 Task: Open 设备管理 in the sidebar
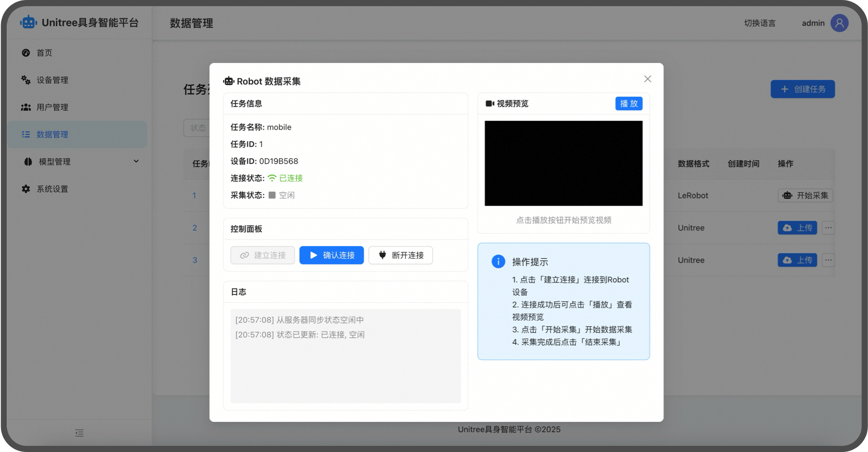point(52,80)
